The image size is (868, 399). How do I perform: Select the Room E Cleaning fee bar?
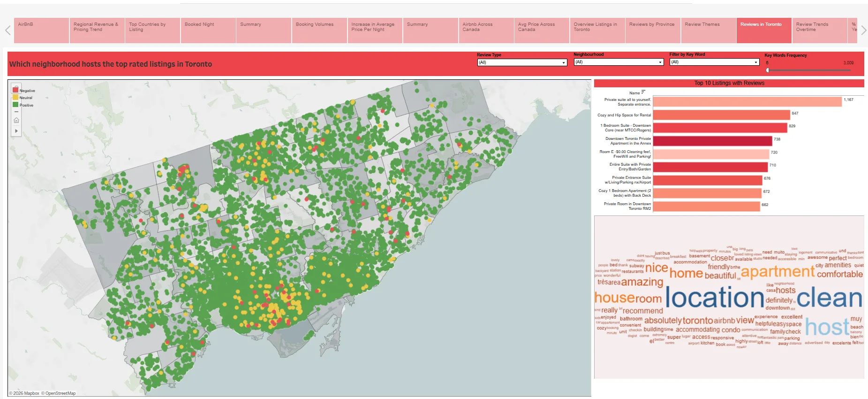[x=711, y=154]
